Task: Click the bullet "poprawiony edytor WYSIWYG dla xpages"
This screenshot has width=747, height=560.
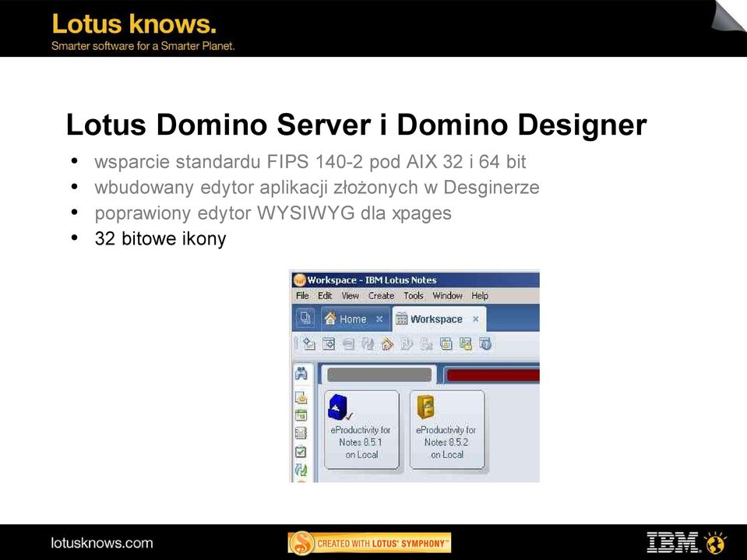Action: pyautogui.click(x=273, y=213)
